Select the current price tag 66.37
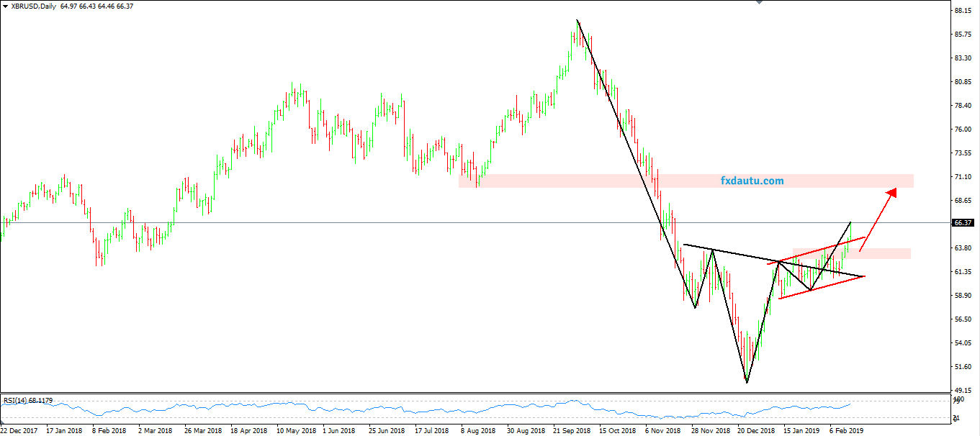 pyautogui.click(x=963, y=223)
